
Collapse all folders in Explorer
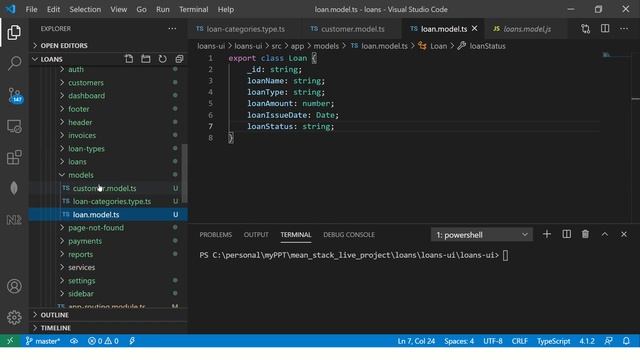(179, 59)
